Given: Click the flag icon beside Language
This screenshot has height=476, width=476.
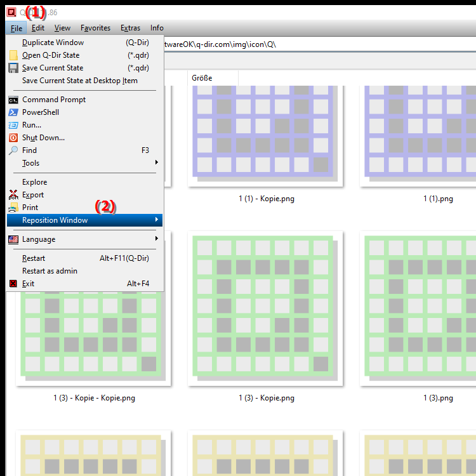Looking at the screenshot, I should pyautogui.click(x=13, y=239).
